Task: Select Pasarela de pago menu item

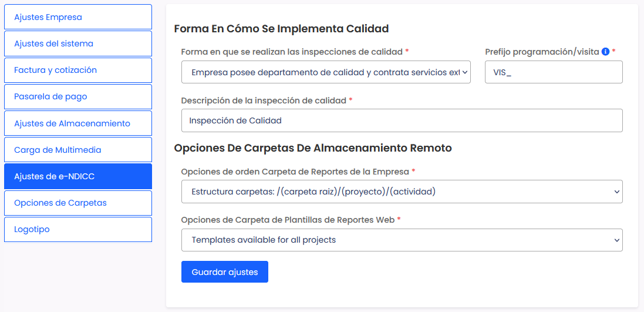Action: tap(78, 96)
